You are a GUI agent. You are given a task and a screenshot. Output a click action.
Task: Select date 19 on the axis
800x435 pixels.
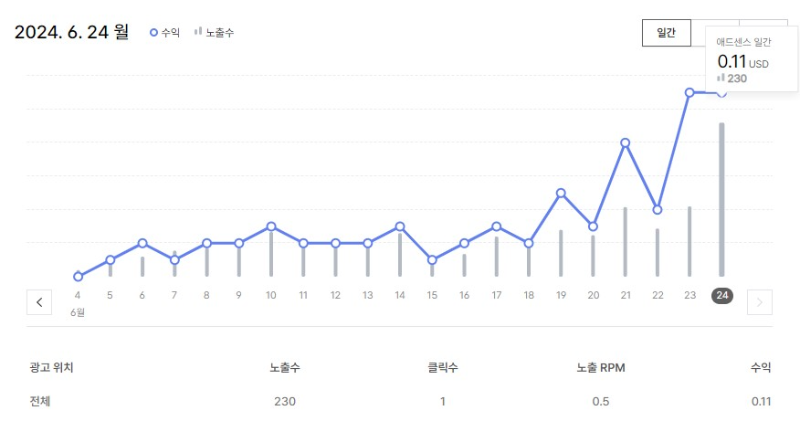click(x=561, y=295)
